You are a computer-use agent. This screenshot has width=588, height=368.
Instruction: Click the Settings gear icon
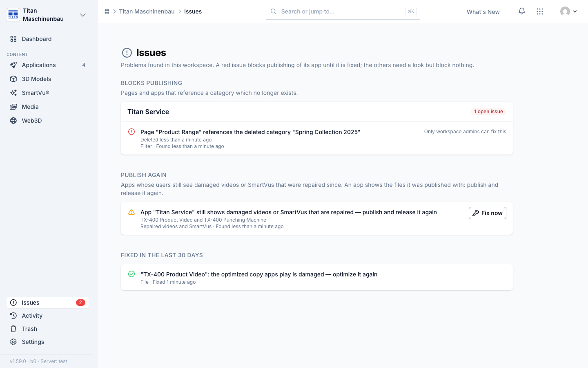pyautogui.click(x=13, y=342)
